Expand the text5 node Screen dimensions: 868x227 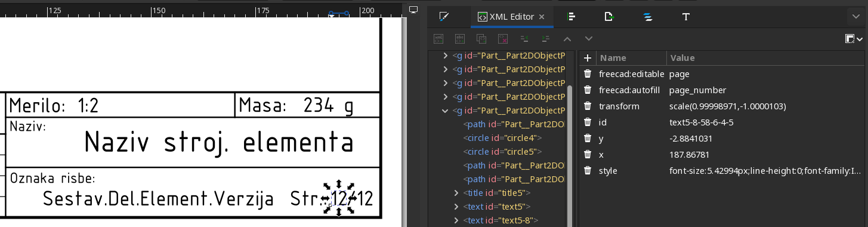click(456, 207)
